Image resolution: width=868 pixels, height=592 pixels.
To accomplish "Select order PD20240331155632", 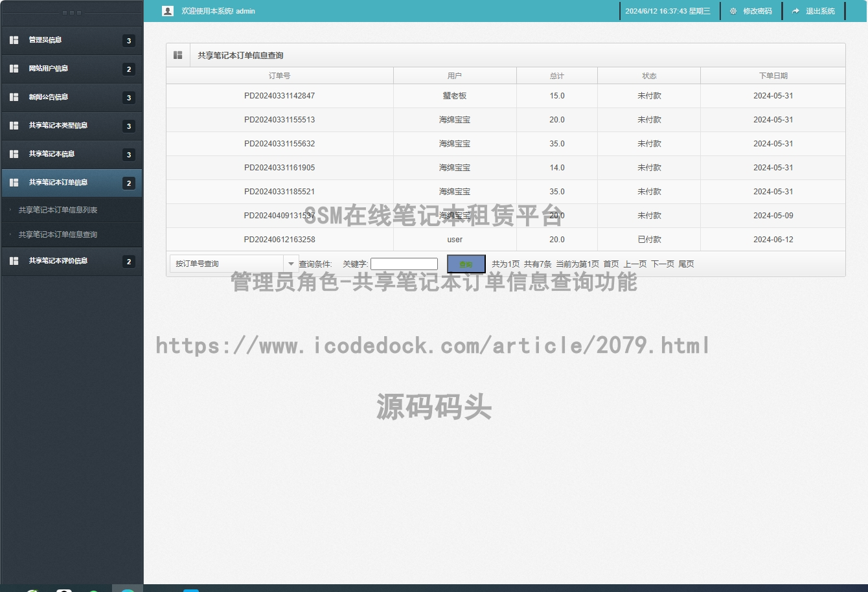I will pyautogui.click(x=279, y=144).
